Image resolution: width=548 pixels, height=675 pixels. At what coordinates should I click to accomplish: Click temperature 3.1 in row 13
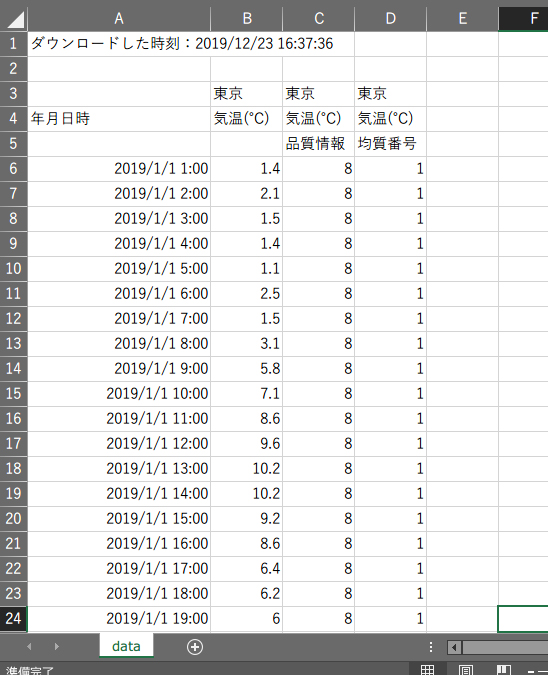247,343
